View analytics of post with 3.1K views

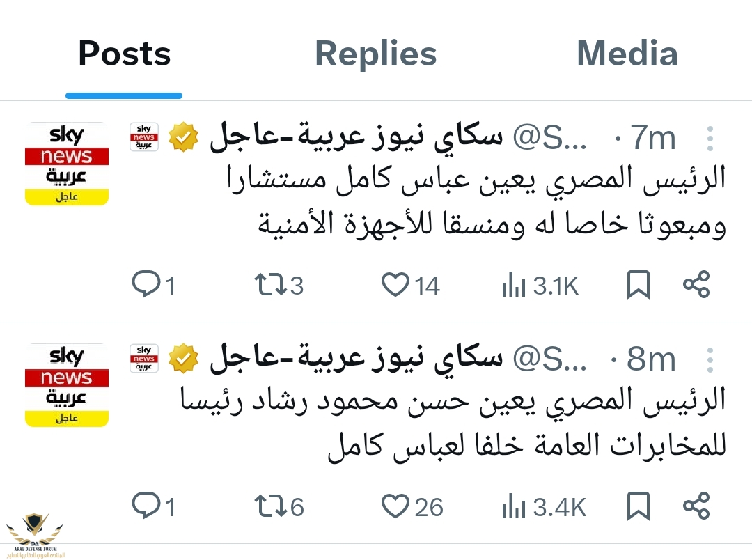click(x=514, y=285)
